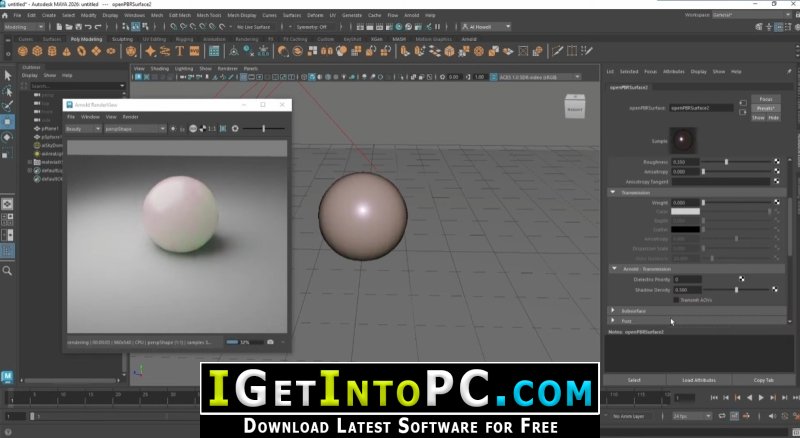Toggle loop playback button near fps field
800x438 pixels.
pos(722,416)
